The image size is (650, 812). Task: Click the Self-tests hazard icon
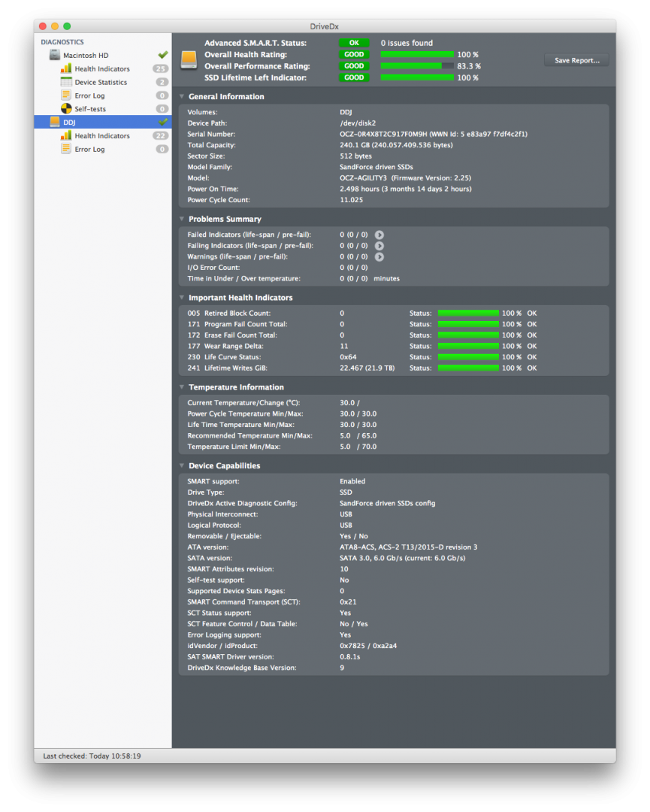pos(66,109)
